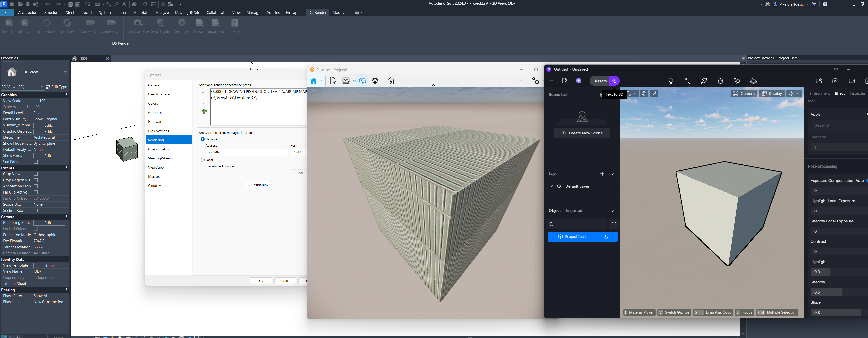Screen dimensions: 868x338
Task: Click the D5 Export ribbon icon
Action: coord(199,23)
